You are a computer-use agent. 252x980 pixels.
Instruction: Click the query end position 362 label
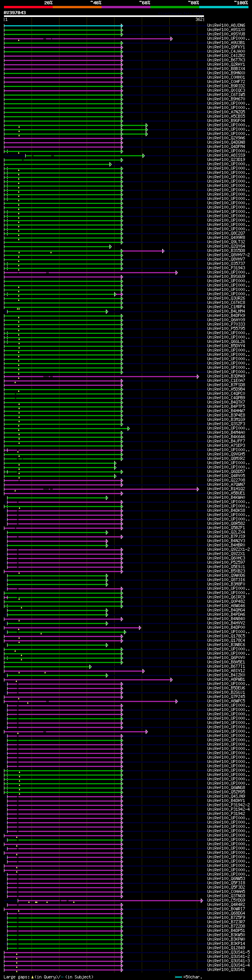coord(199,20)
